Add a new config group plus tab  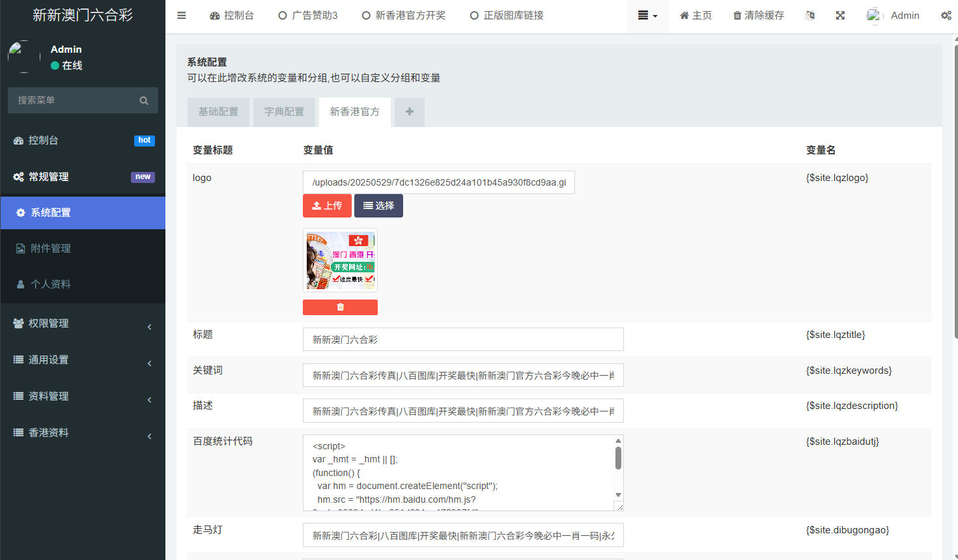tap(410, 112)
